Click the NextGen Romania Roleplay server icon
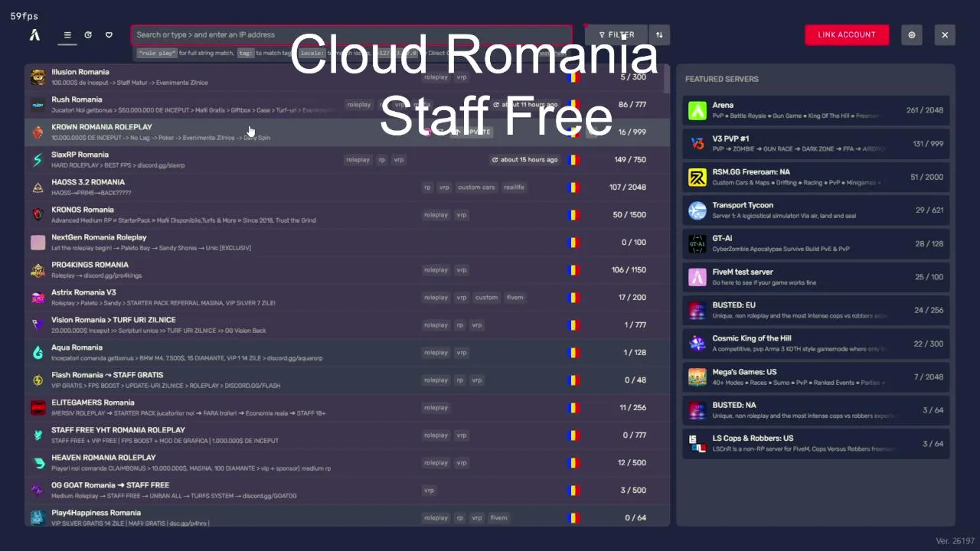980x551 pixels. [x=38, y=242]
